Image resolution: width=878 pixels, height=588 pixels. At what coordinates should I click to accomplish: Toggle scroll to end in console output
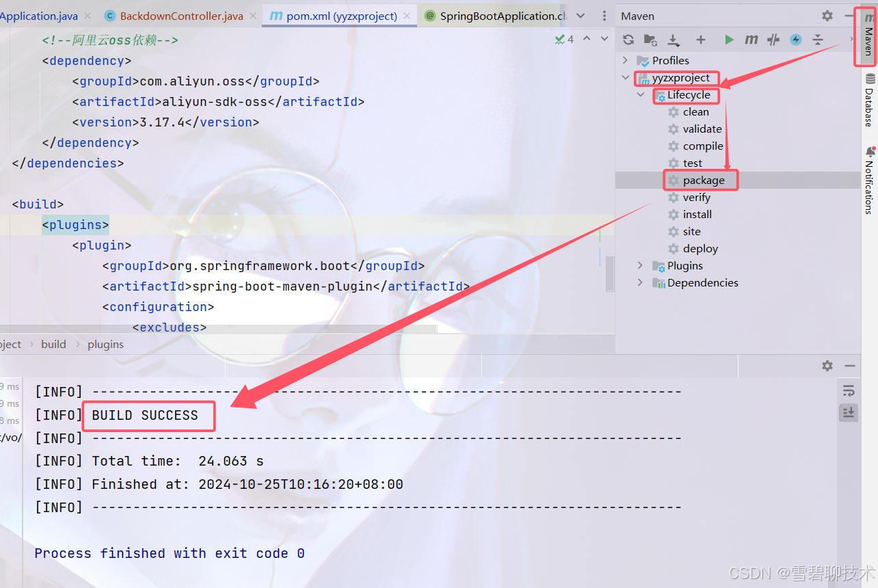click(x=849, y=412)
